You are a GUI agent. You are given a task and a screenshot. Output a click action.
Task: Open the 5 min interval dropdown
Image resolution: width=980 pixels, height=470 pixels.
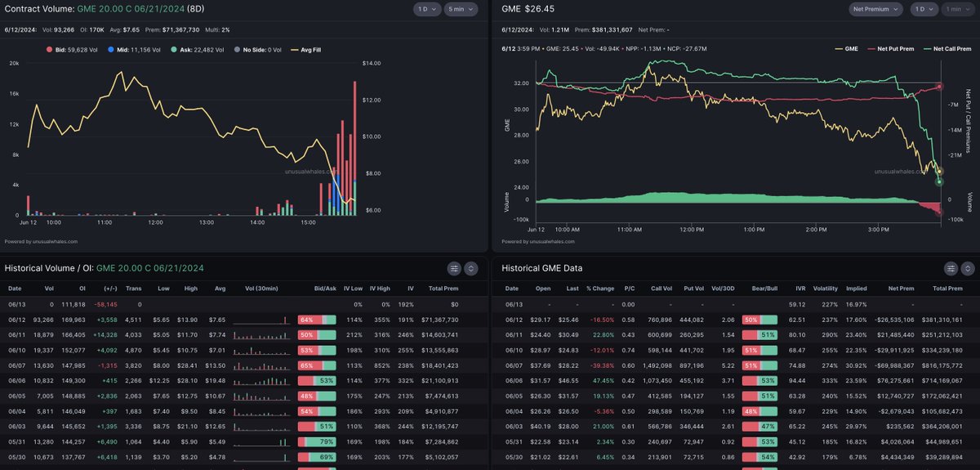[460, 10]
